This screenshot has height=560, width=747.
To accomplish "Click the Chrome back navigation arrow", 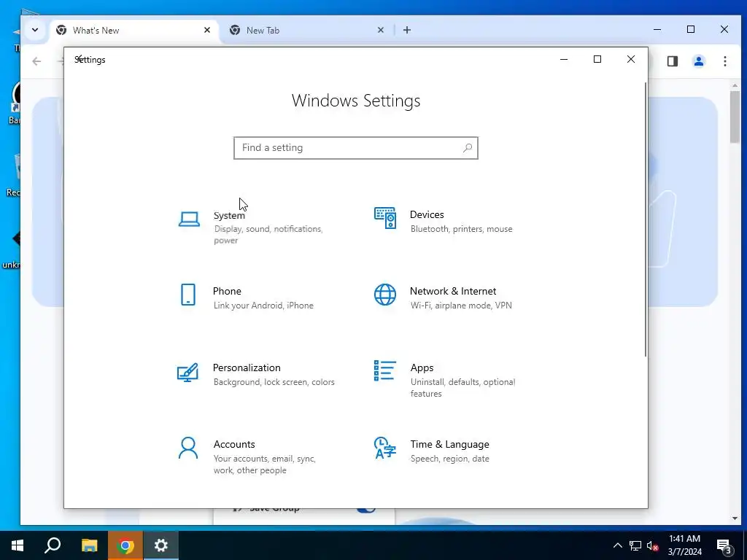I will (36, 61).
